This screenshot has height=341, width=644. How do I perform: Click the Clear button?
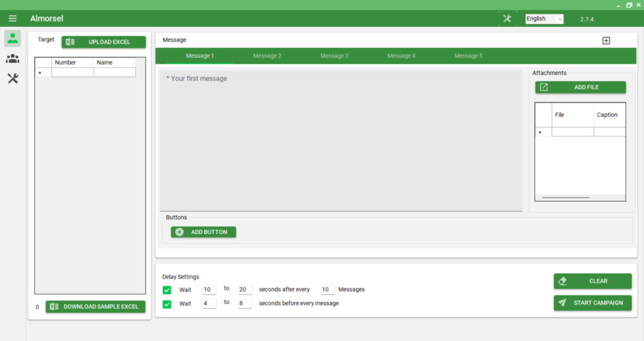tap(592, 281)
